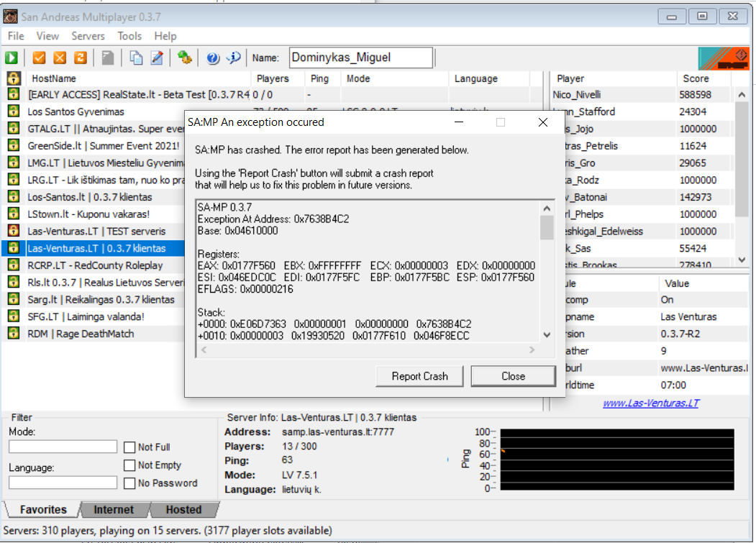Click lock icon beside Las-Venturas.LT TEST serveris
Screen dimensions: 756x543
[14, 231]
